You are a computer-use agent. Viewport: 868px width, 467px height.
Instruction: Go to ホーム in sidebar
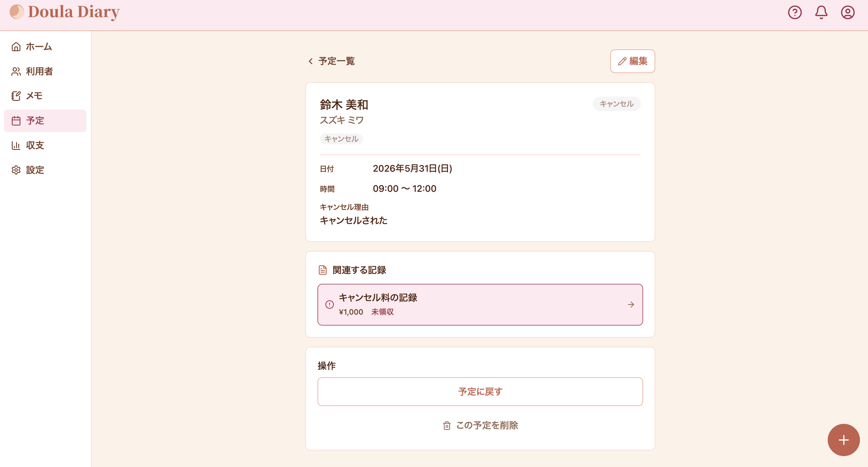45,47
